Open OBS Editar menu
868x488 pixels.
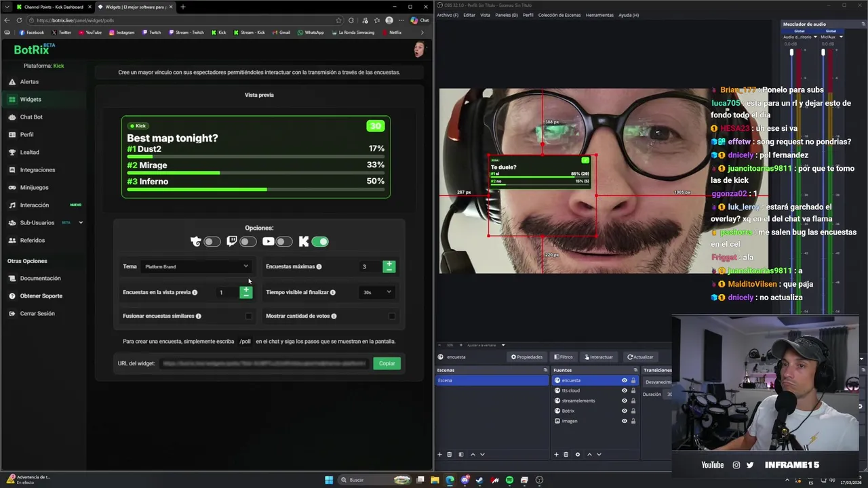[469, 15]
